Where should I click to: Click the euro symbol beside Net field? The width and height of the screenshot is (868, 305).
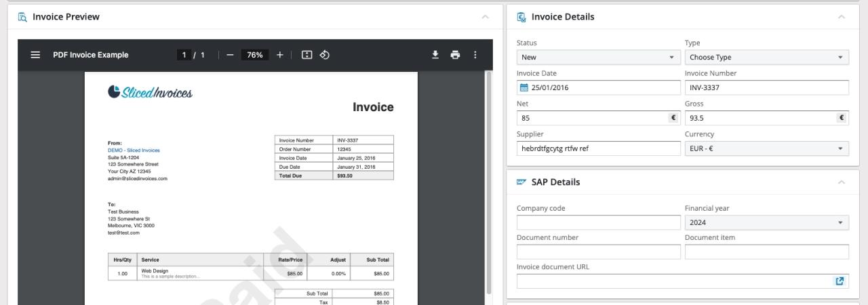point(673,118)
